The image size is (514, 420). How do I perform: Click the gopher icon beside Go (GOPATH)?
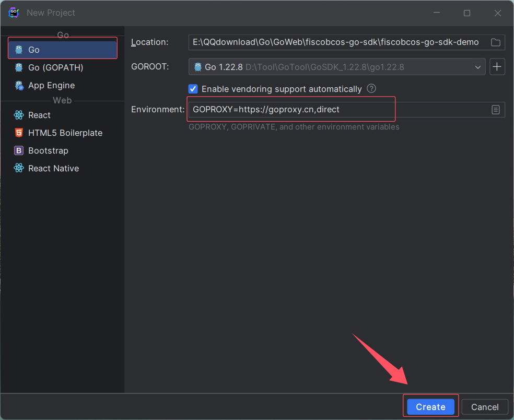point(19,67)
